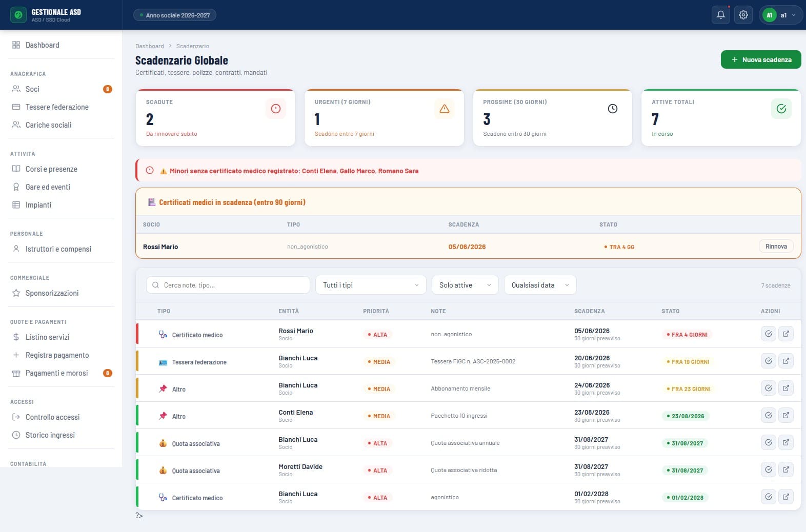The height and width of the screenshot is (532, 806).
Task: Click the Cerca note, tipo search field
Action: tap(228, 285)
